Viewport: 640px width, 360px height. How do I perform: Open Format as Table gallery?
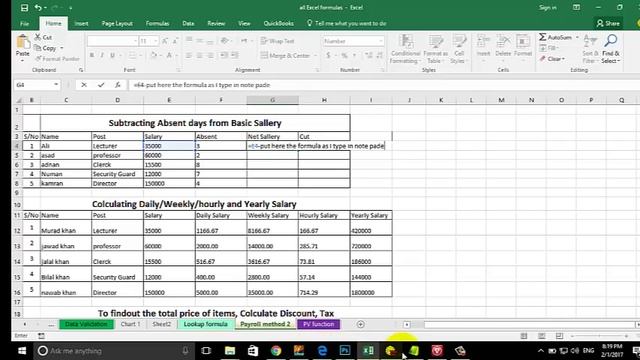pos(435,49)
